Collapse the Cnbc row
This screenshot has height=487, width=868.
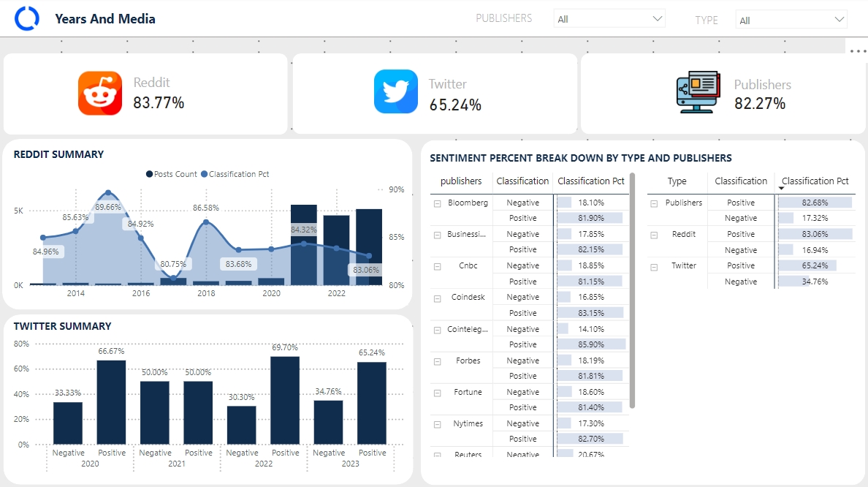[x=438, y=266]
